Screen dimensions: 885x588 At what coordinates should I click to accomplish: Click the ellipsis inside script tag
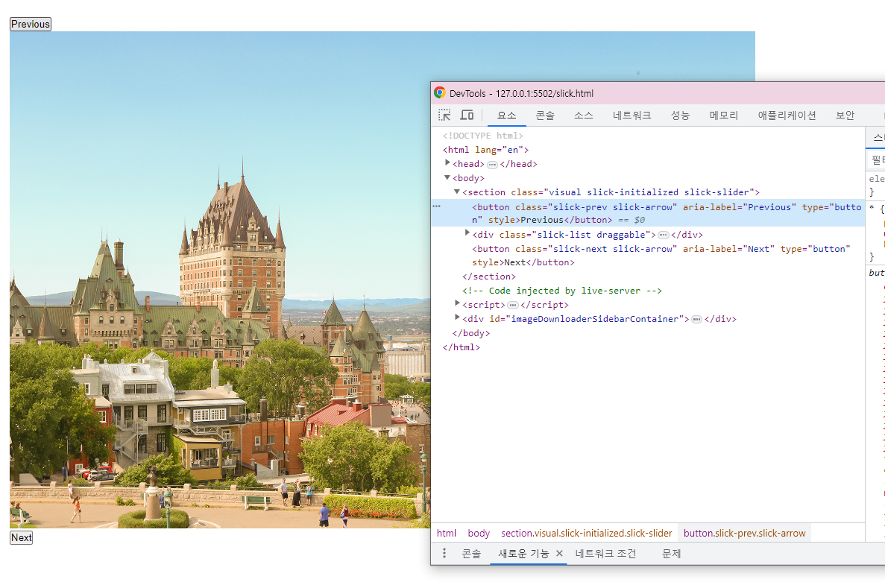[512, 306]
